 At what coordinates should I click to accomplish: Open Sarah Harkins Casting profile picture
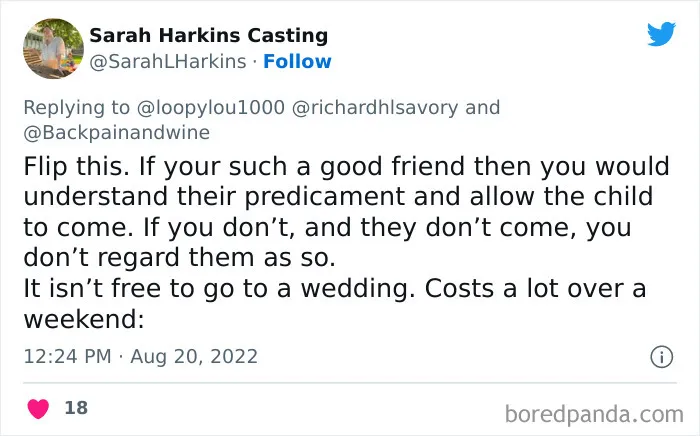click(53, 48)
